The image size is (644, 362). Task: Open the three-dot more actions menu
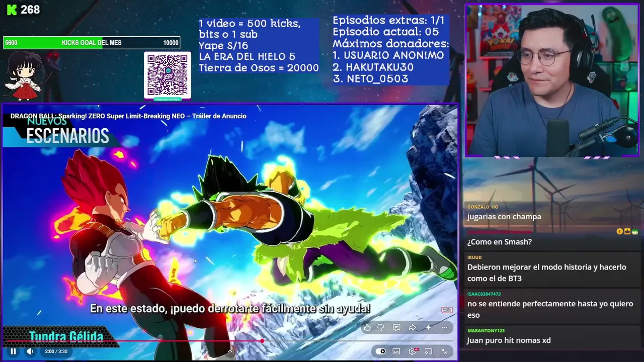point(444,327)
